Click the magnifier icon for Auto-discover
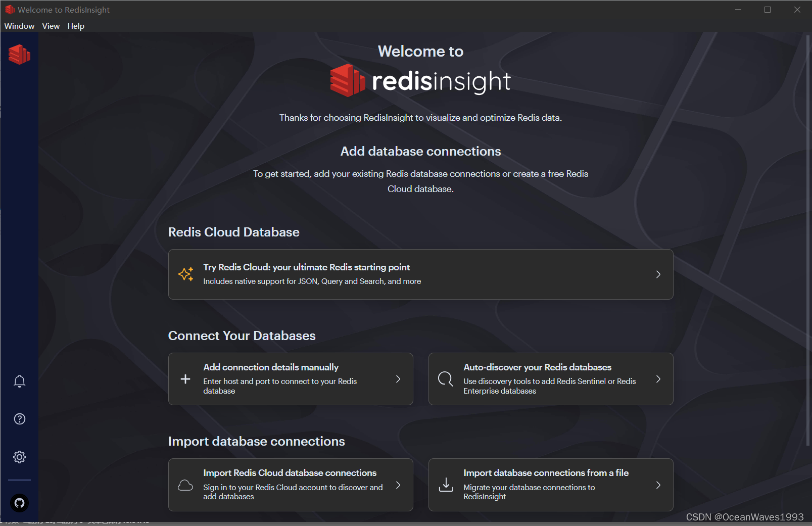 click(446, 379)
